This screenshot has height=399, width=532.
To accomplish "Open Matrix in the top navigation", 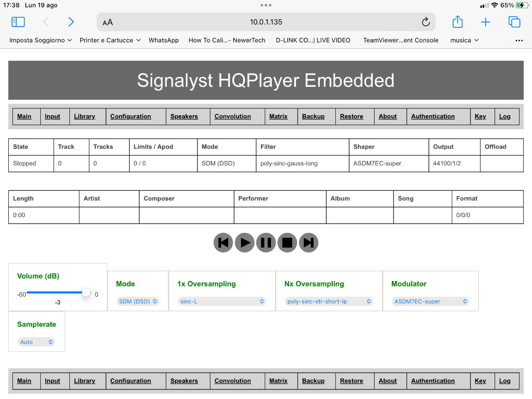I will pyautogui.click(x=278, y=116).
